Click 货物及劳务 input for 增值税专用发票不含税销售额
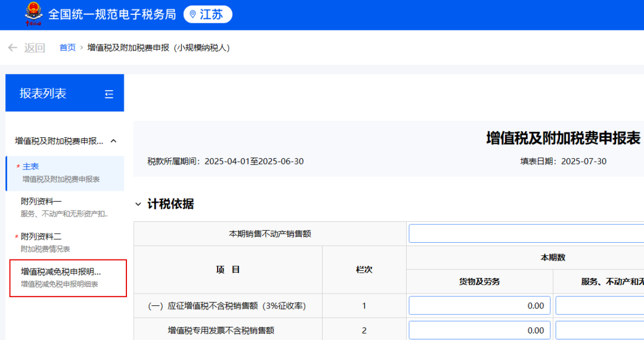Screen dimensions: 644x340 point(479,330)
